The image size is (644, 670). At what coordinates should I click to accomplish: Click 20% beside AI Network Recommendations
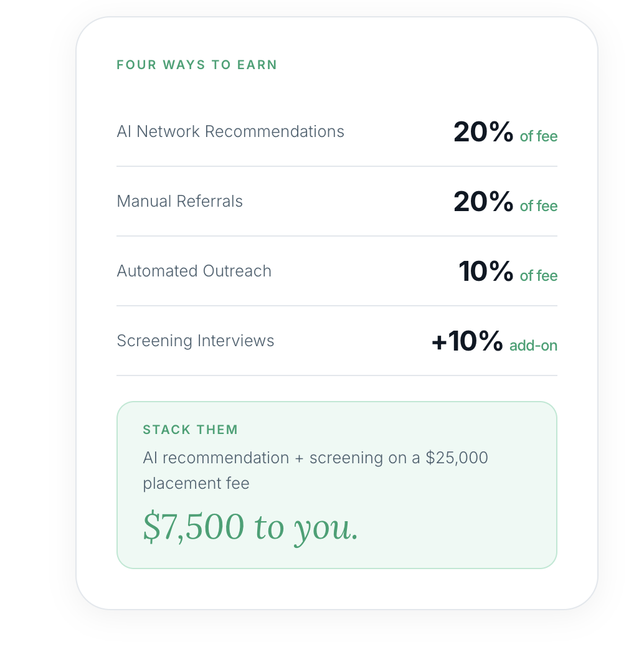[483, 132]
